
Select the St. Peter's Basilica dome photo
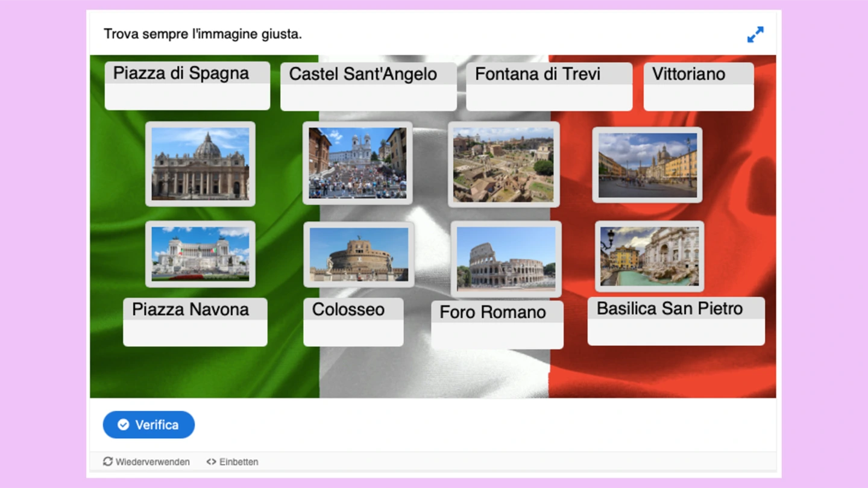(200, 164)
